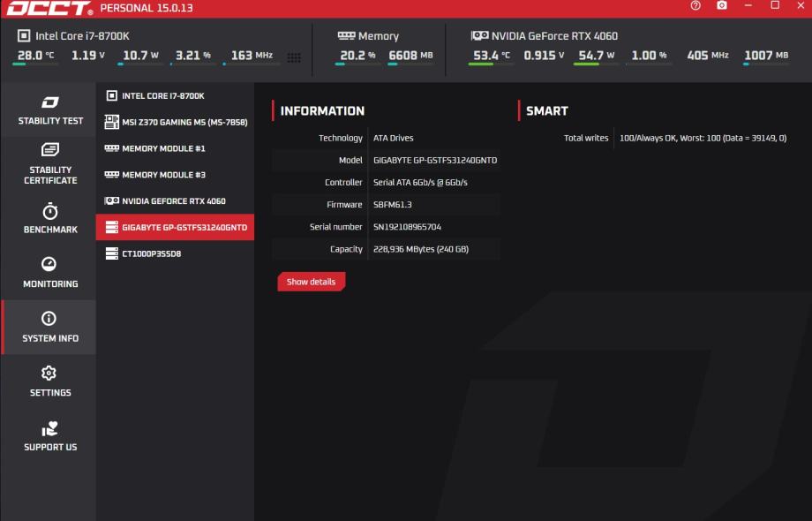This screenshot has width=812, height=521.
Task: Click the SMART section heading
Action: pos(547,111)
